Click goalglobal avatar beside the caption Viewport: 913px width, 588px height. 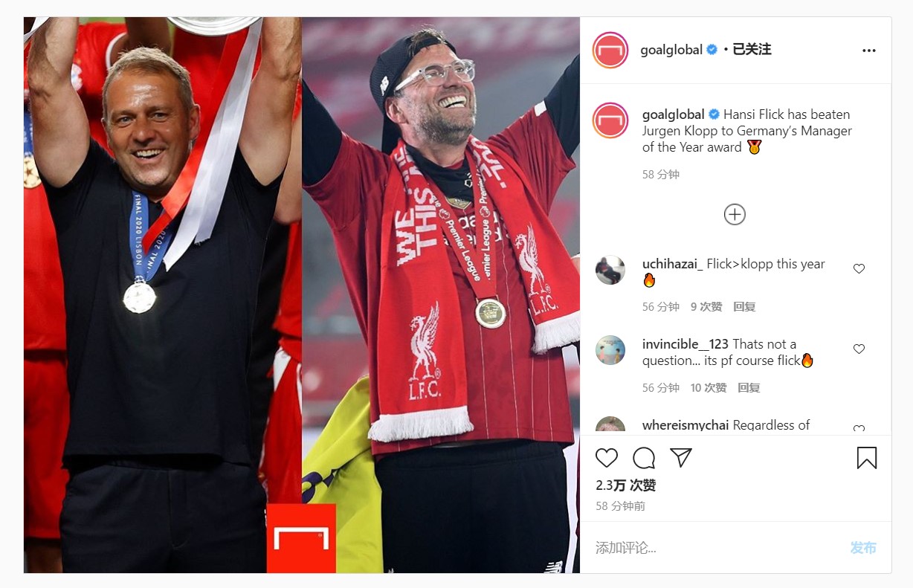(610, 120)
